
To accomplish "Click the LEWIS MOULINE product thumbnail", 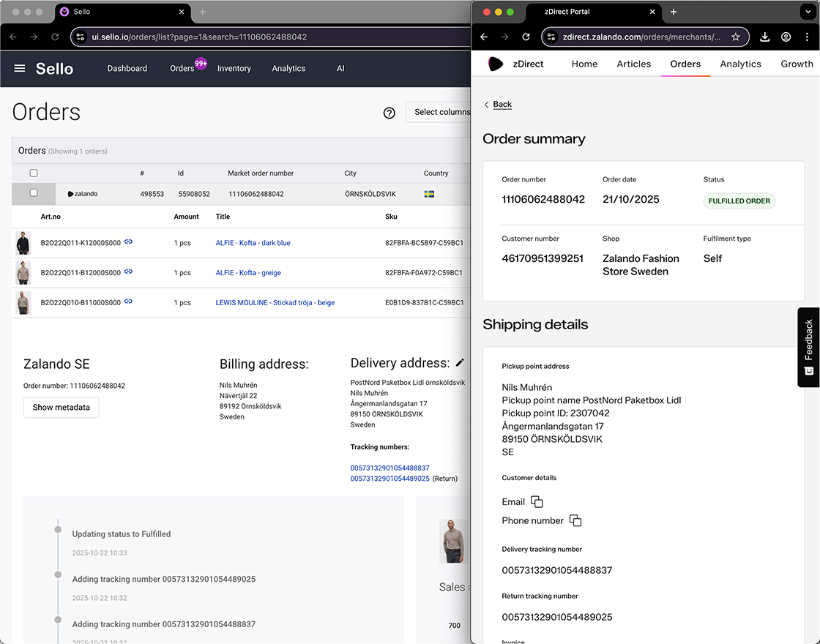I will click(x=23, y=302).
